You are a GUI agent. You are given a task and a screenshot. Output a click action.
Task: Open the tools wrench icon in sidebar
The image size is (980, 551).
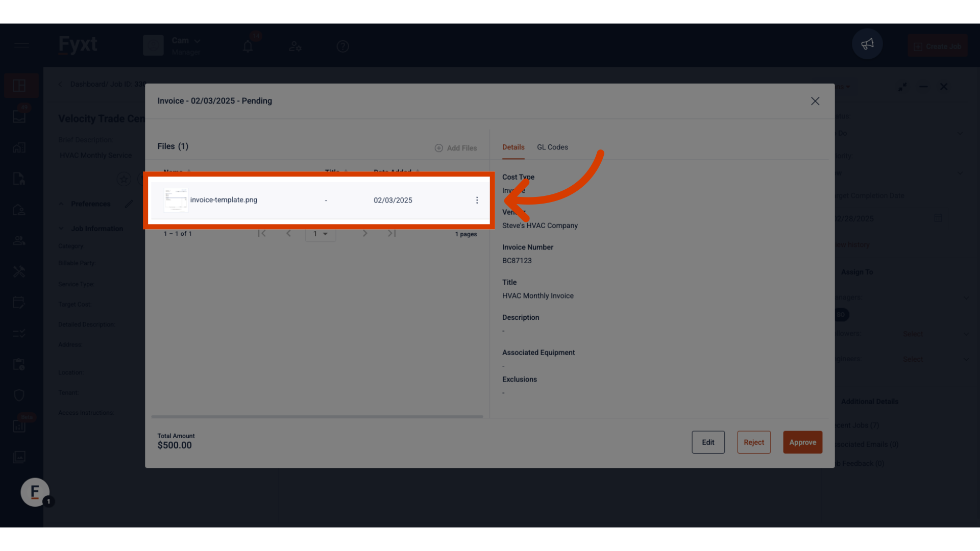[19, 271]
